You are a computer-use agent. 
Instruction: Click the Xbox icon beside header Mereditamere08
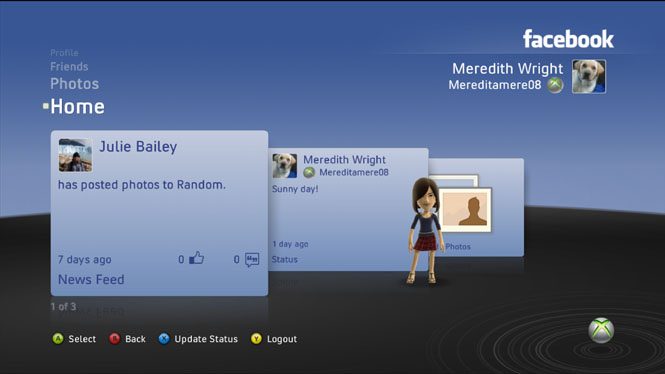(555, 85)
